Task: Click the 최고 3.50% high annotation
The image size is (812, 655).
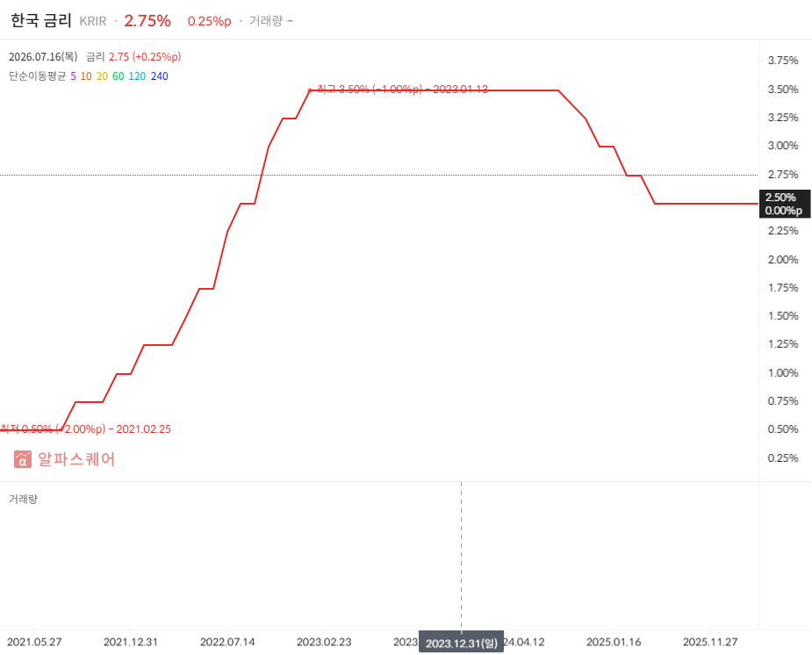Action: (x=402, y=90)
